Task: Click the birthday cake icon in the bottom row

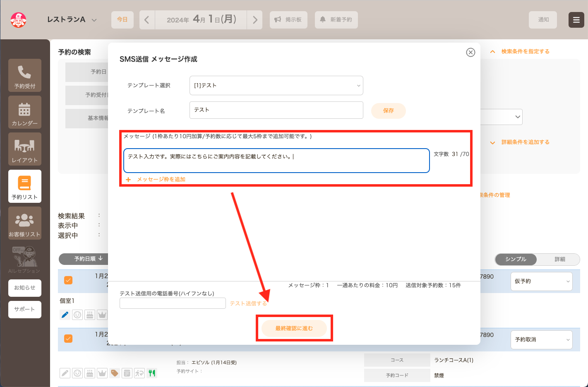Action: coord(90,373)
